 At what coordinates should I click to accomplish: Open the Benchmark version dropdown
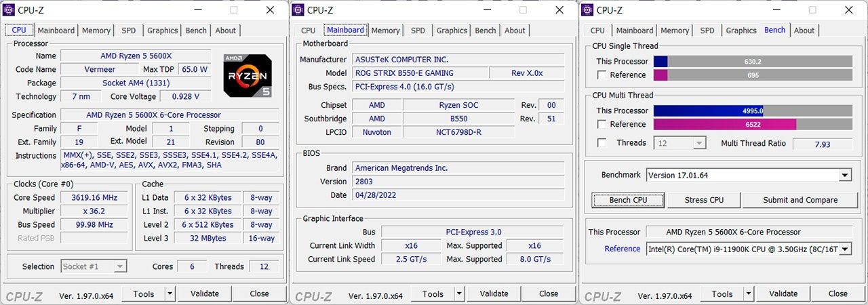(x=844, y=176)
